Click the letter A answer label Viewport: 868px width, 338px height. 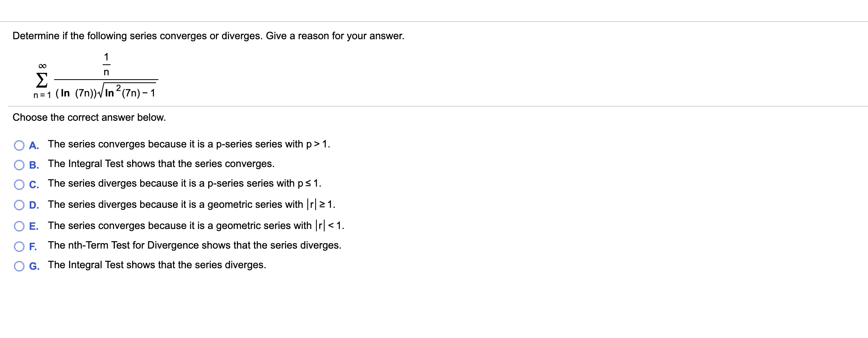point(34,145)
